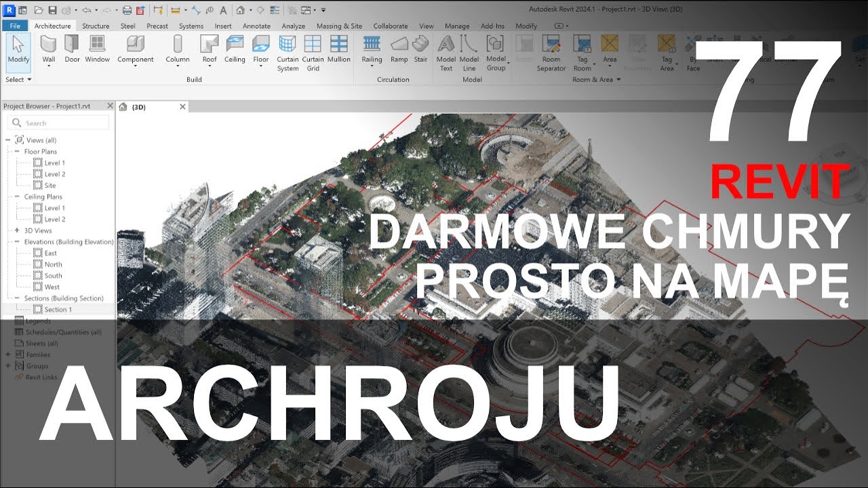Open the File tab
The width and height of the screenshot is (868, 488).
tap(14, 26)
